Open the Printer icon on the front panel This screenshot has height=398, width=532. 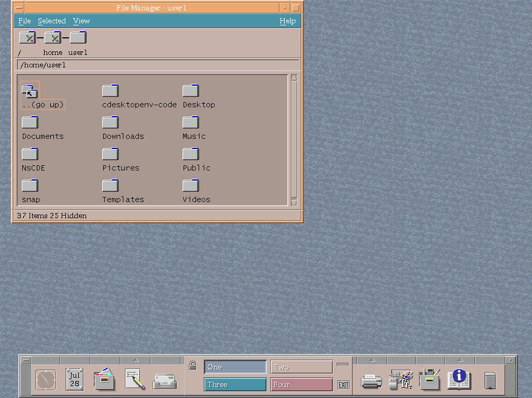click(x=371, y=380)
